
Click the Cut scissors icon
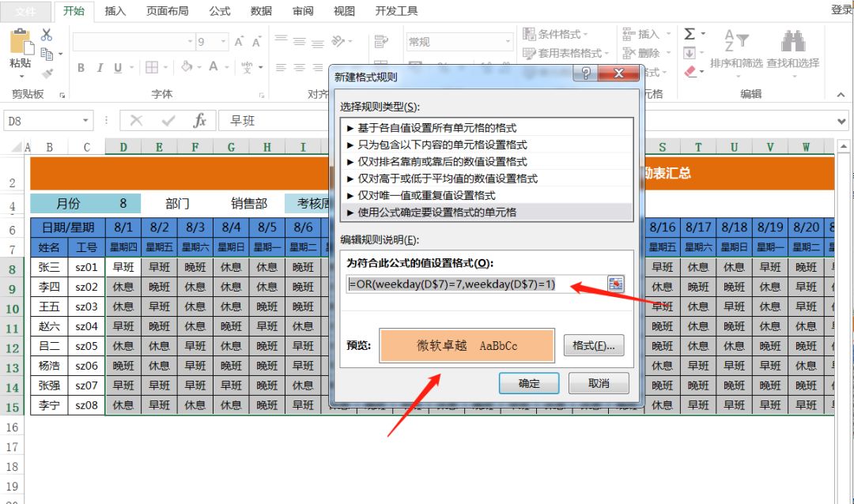(x=46, y=34)
